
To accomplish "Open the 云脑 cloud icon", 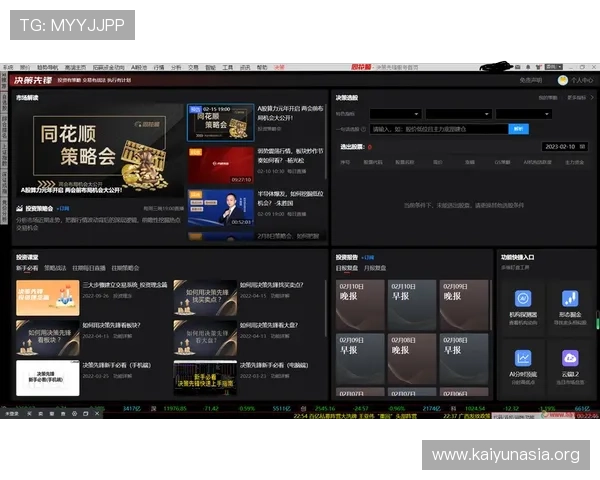I will [570, 358].
